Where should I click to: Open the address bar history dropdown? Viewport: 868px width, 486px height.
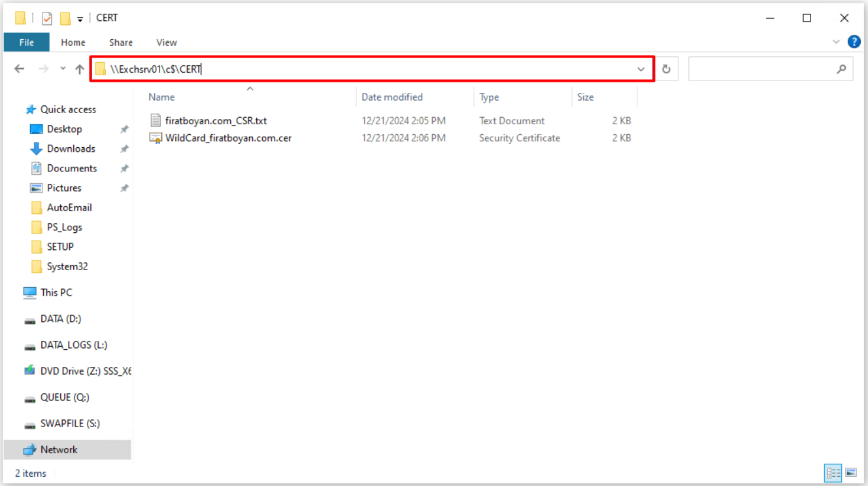641,69
